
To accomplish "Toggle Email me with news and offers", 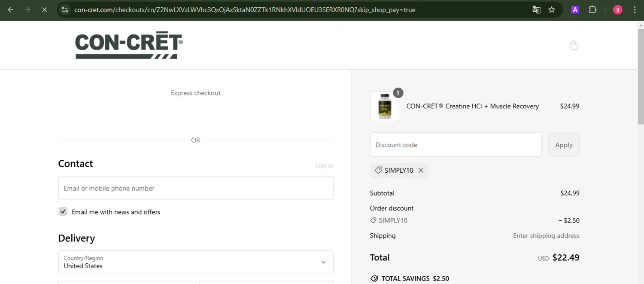I will pos(63,211).
